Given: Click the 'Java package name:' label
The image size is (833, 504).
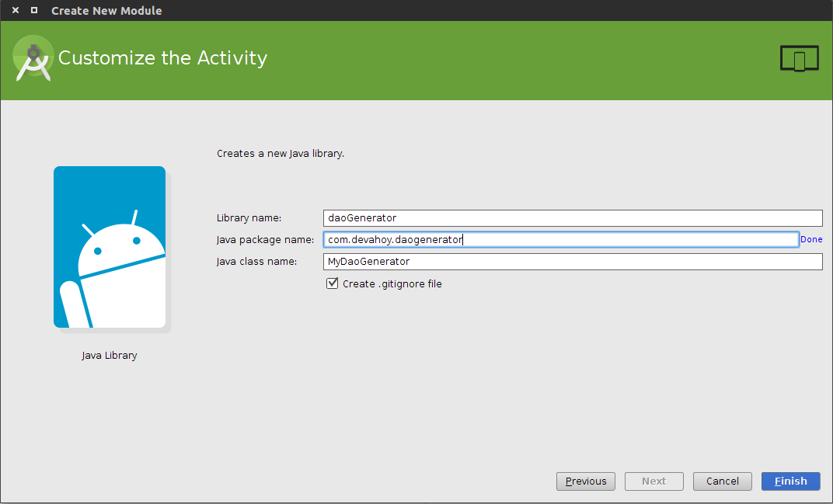Looking at the screenshot, I should coord(265,239).
